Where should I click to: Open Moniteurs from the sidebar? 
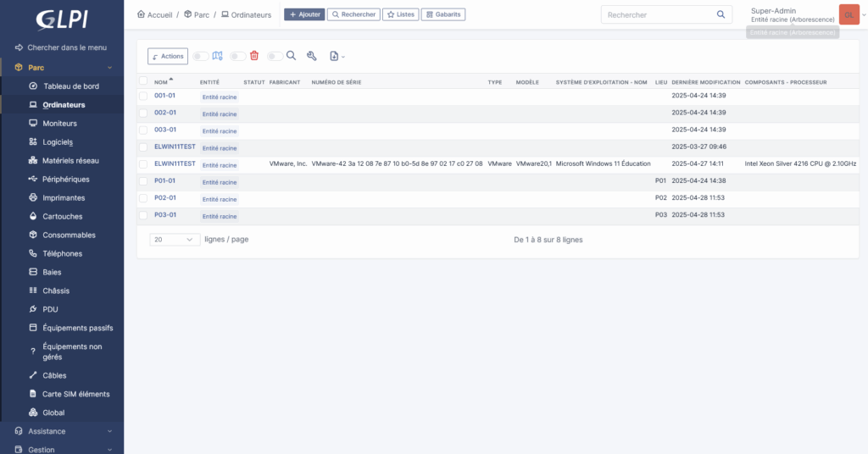pos(59,123)
